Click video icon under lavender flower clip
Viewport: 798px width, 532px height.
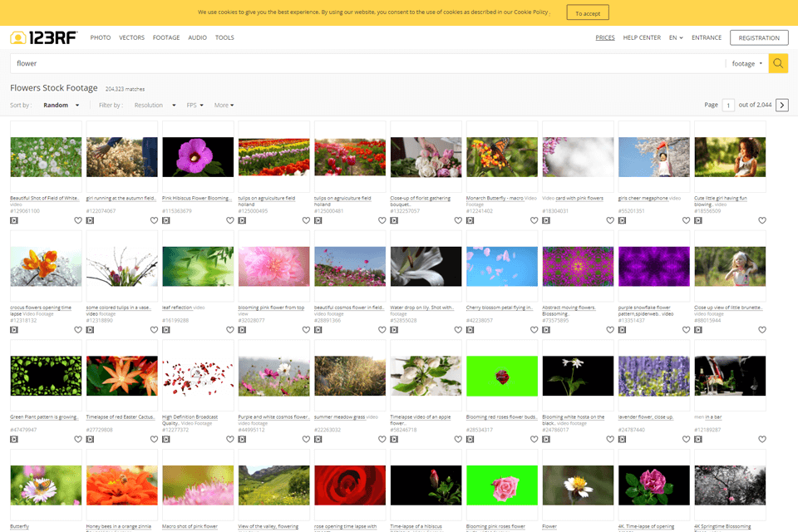pyautogui.click(x=623, y=438)
